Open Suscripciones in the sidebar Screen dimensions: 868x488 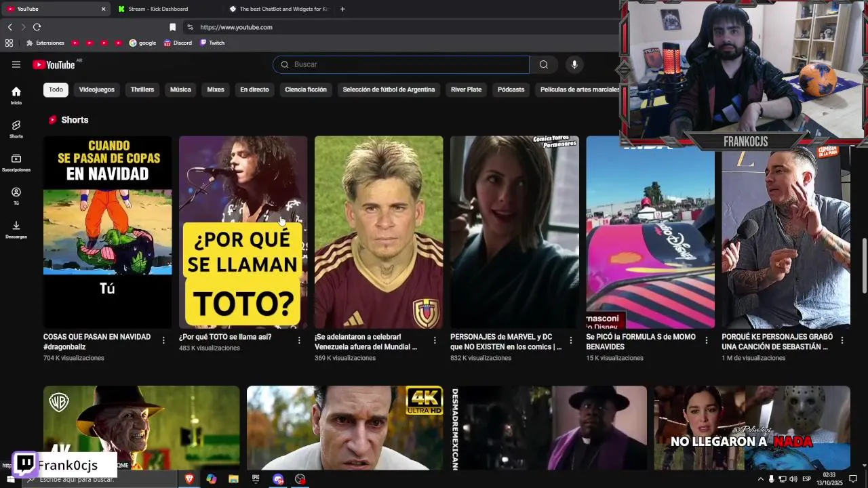point(16,163)
